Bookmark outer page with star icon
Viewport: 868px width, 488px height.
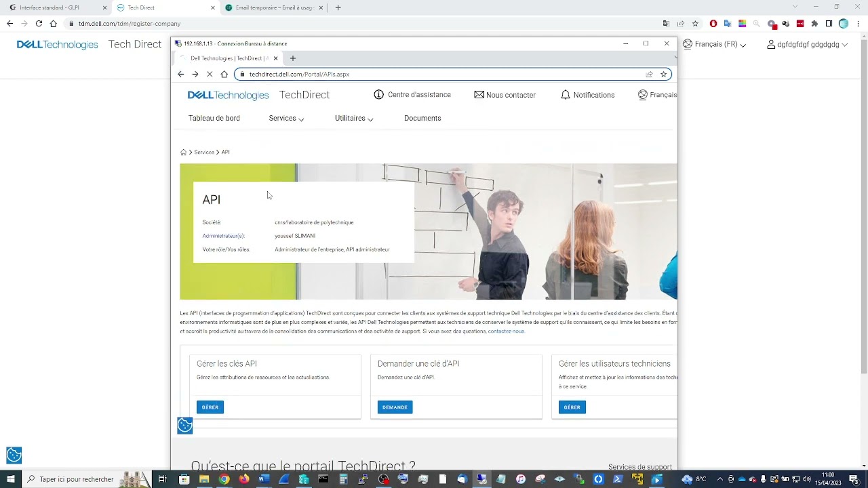695,23
